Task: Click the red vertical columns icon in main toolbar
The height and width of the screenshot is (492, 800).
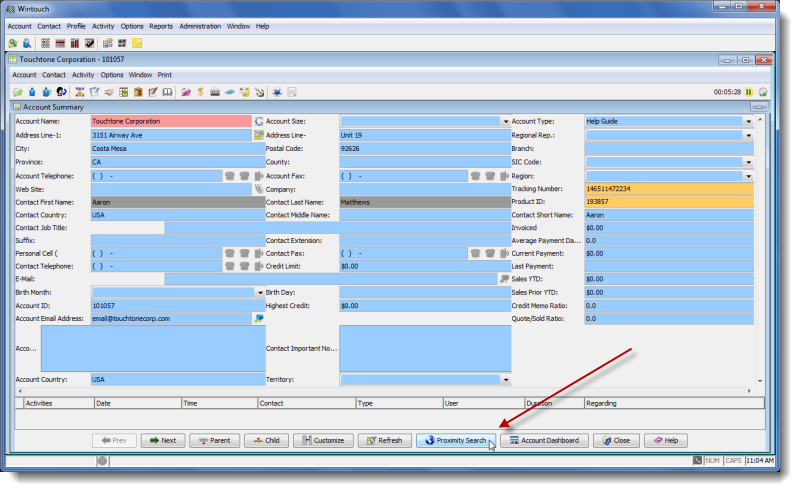Action: [x=75, y=43]
